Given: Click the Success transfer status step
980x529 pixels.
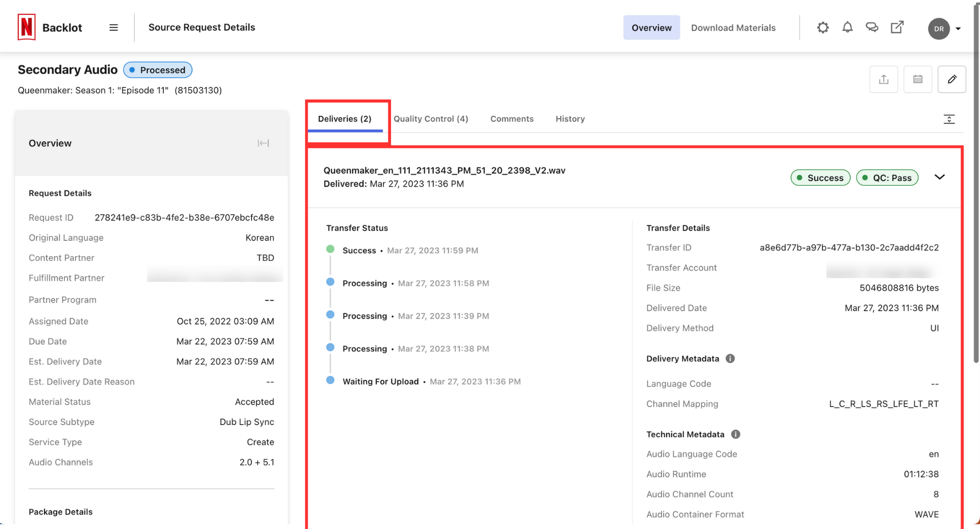Looking at the screenshot, I should 359,250.
